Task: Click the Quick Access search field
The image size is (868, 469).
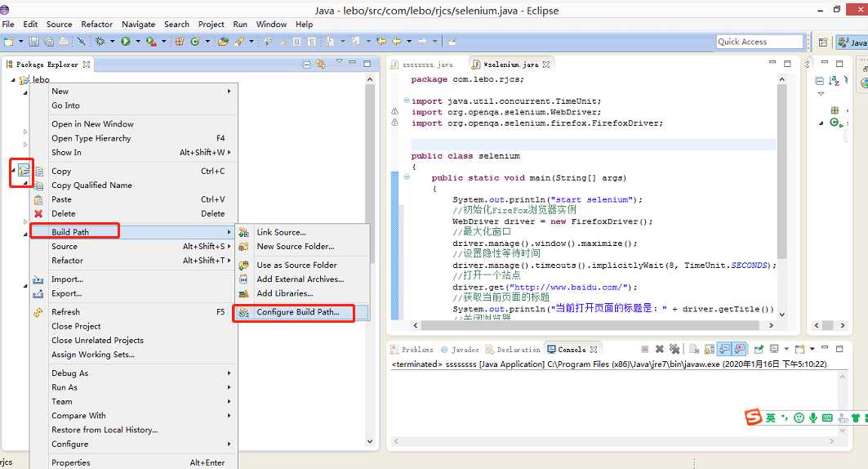Action: (x=759, y=42)
